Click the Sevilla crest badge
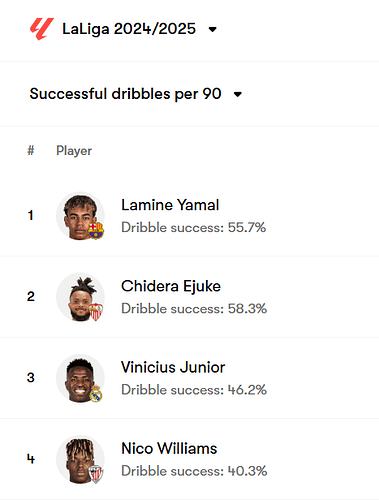The width and height of the screenshot is (379, 500). pyautogui.click(x=96, y=312)
